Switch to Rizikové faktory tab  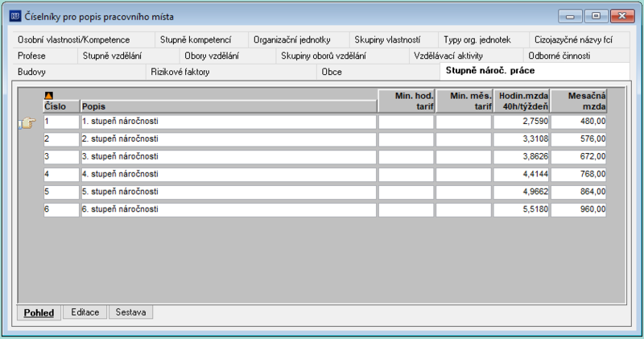coord(231,72)
